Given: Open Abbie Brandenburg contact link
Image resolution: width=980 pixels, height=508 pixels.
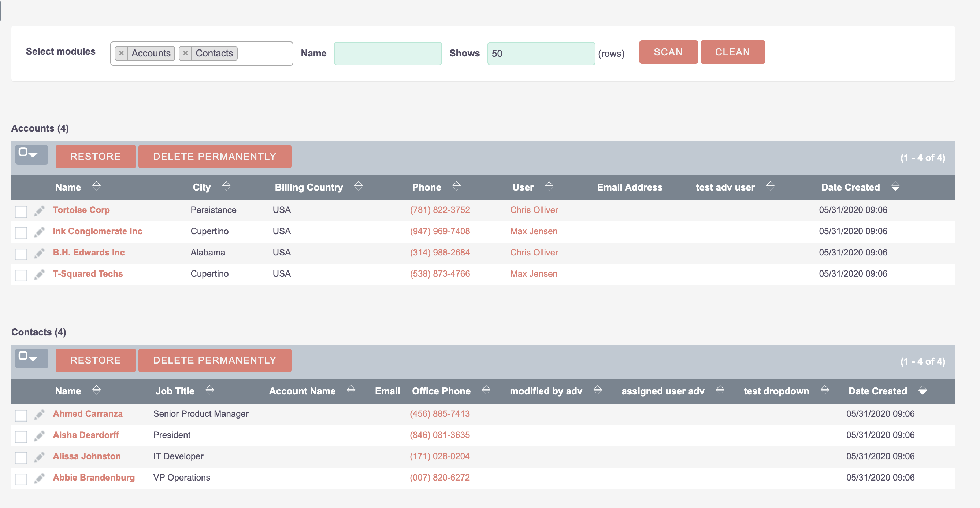Looking at the screenshot, I should [94, 478].
